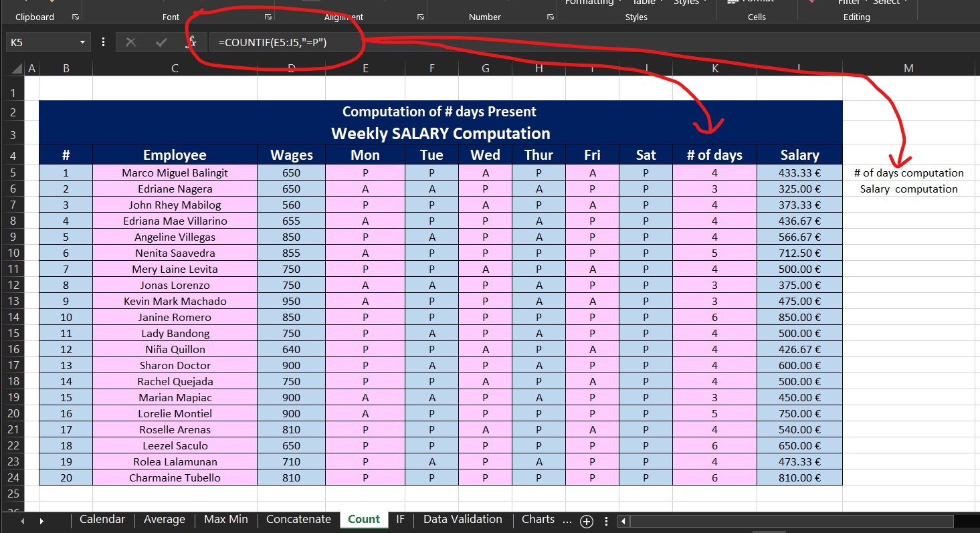Switch to the IF sheet tab
The height and width of the screenshot is (533, 980).
[x=400, y=520]
